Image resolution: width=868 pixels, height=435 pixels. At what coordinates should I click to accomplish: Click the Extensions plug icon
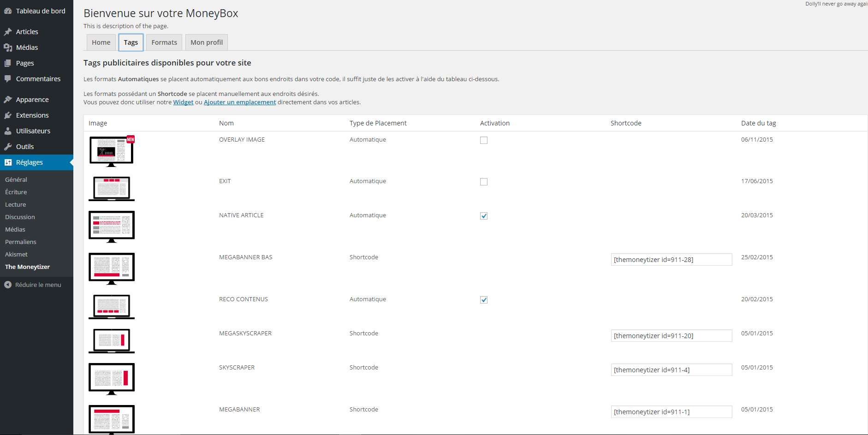[x=8, y=115]
